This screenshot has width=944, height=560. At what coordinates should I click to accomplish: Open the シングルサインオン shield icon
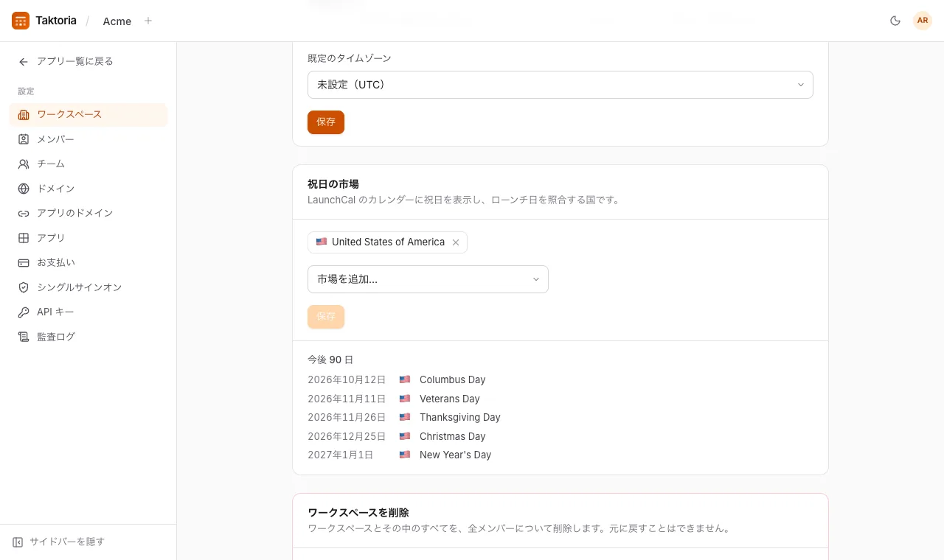[24, 287]
